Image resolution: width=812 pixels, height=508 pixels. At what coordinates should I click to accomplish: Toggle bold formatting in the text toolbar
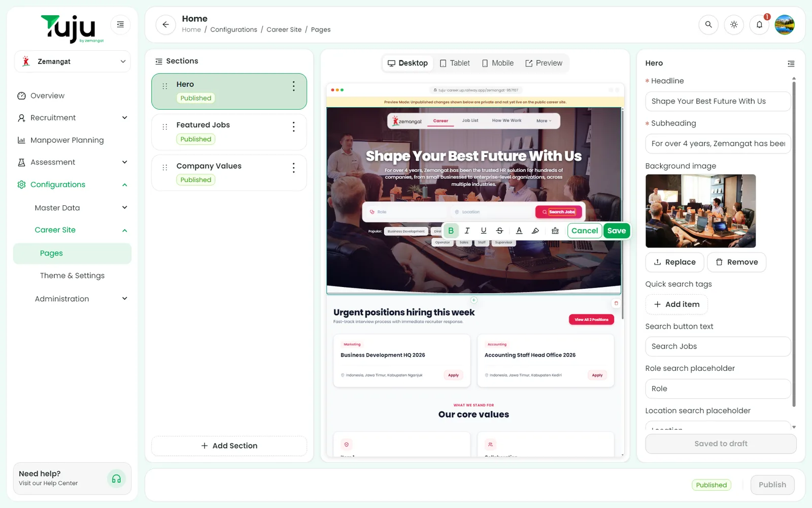point(451,231)
